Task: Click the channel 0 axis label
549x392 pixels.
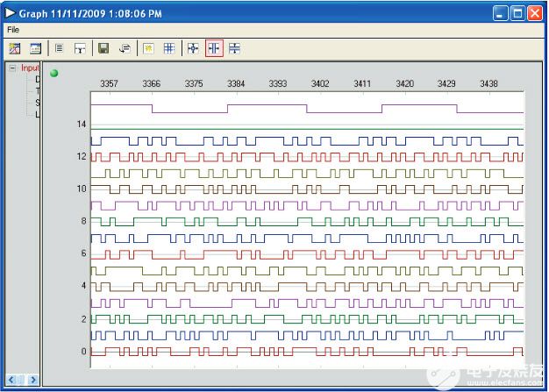Action: [x=83, y=352]
